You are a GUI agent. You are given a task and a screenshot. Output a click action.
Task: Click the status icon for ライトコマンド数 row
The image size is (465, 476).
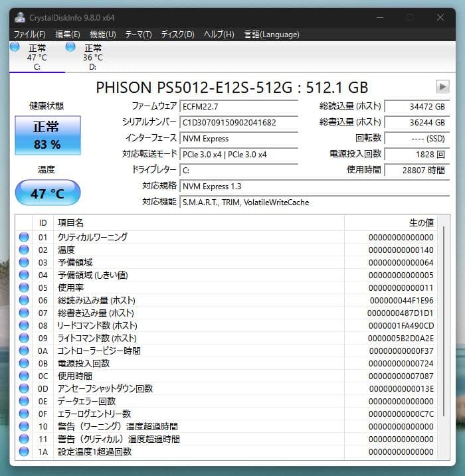coord(24,338)
